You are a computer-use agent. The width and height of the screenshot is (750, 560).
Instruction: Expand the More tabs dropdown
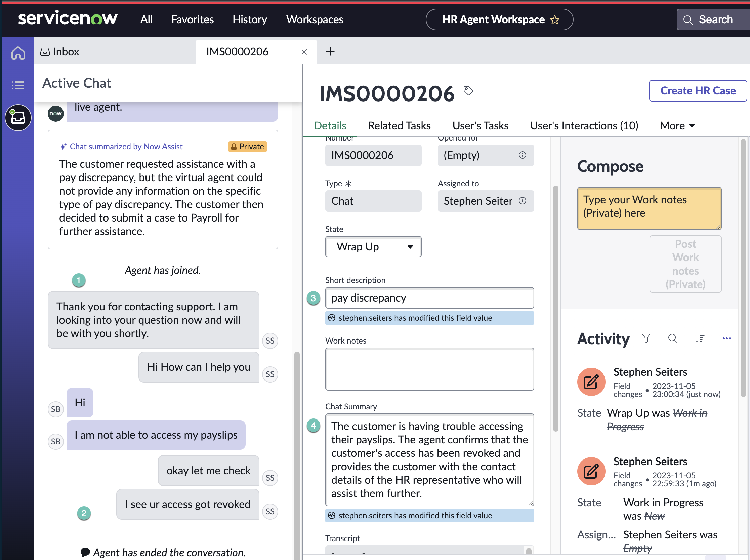click(677, 126)
